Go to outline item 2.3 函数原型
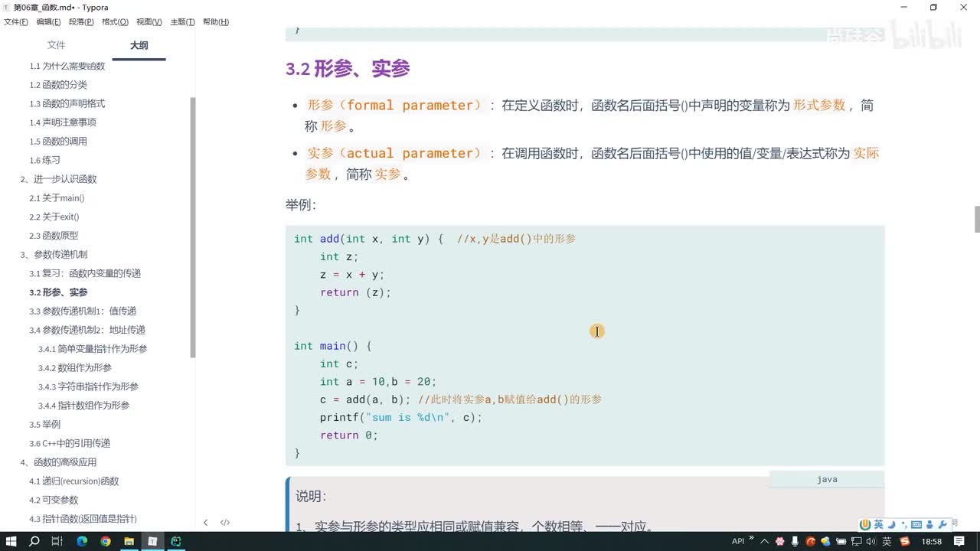980x551 pixels. click(54, 236)
